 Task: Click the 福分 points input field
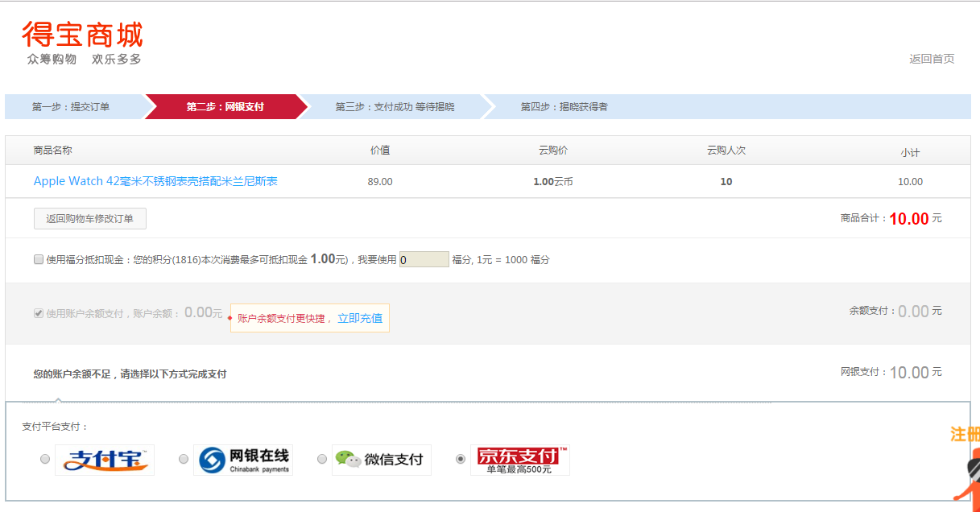click(424, 259)
